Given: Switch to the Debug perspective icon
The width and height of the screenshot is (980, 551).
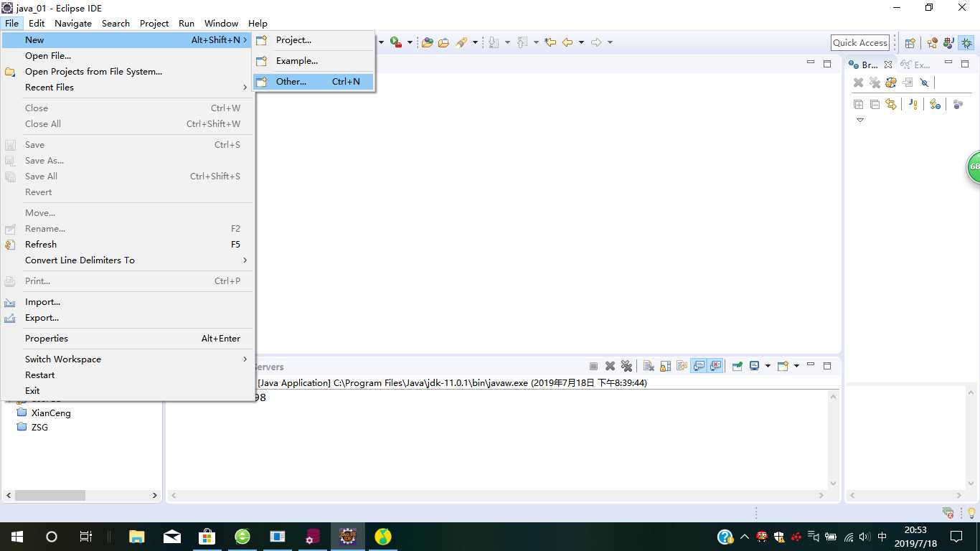Looking at the screenshot, I should pyautogui.click(x=966, y=43).
